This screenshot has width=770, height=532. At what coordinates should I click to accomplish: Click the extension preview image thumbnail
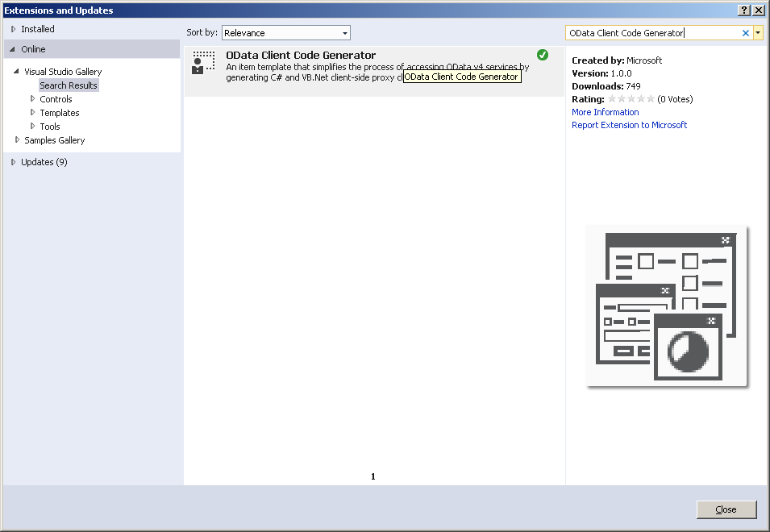tap(667, 305)
